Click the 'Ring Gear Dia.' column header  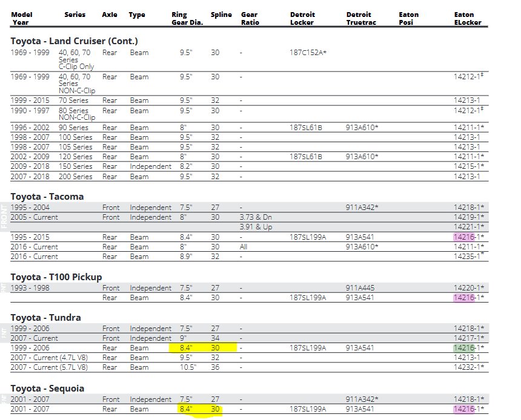(187, 19)
